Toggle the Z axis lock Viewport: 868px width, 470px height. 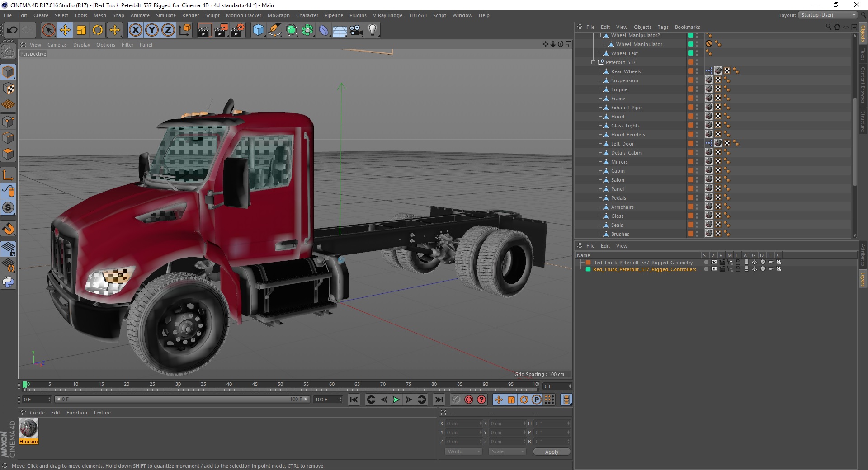point(168,30)
